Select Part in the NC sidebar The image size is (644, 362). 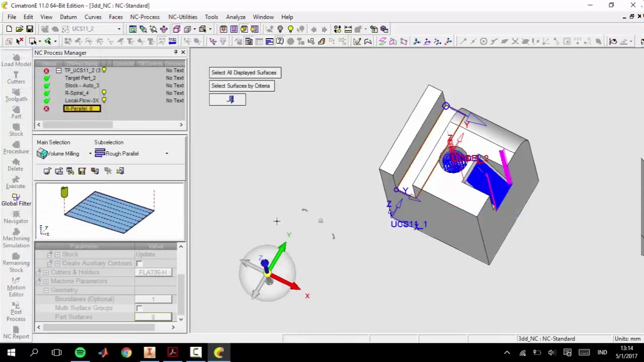16,113
